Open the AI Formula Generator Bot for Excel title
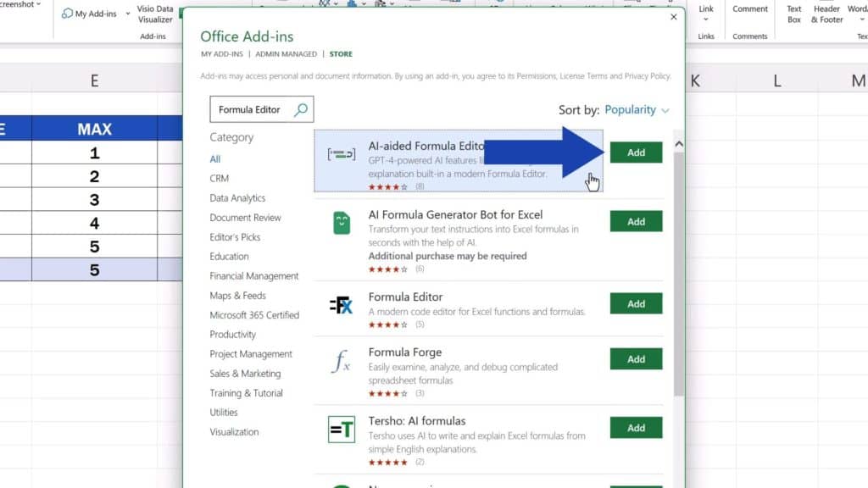 coord(455,214)
